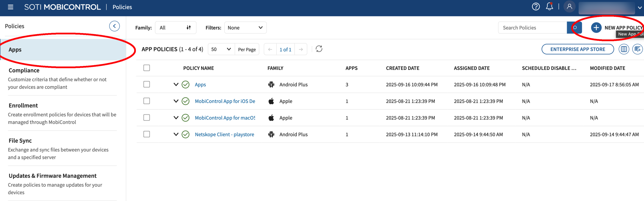Open the Family selector
Viewport: 644px width, 201px height.
click(176, 28)
